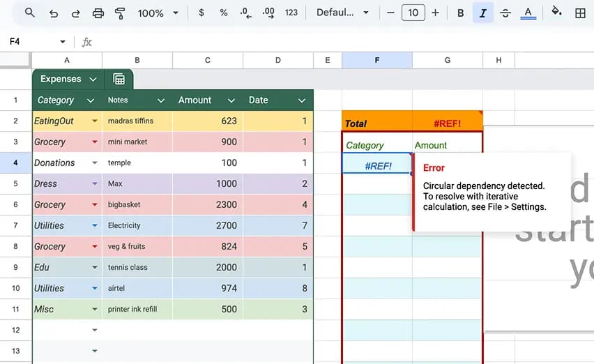Open the text color picker

(x=528, y=13)
